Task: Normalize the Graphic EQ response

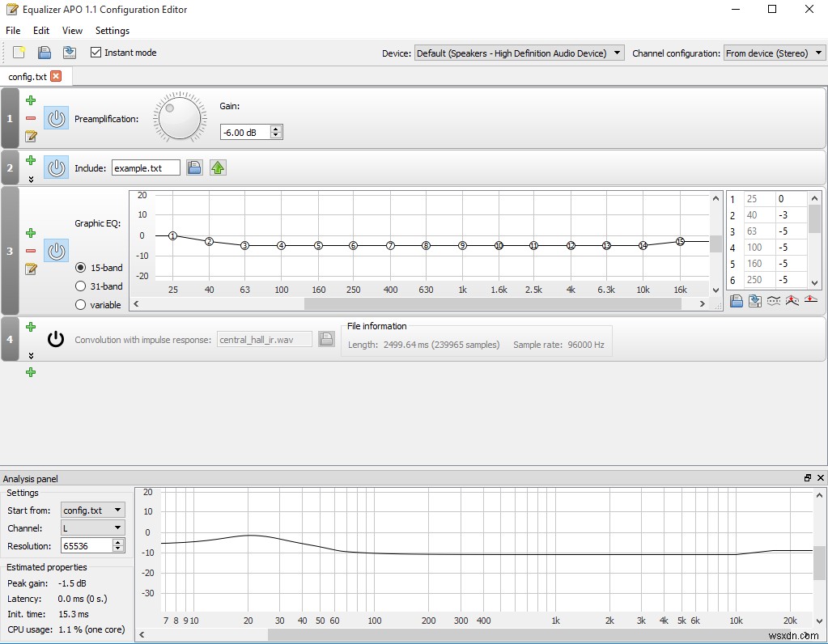Action: (792, 301)
